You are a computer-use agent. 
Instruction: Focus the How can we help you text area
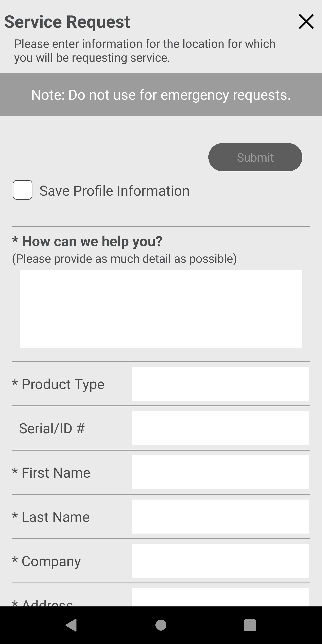click(161, 309)
